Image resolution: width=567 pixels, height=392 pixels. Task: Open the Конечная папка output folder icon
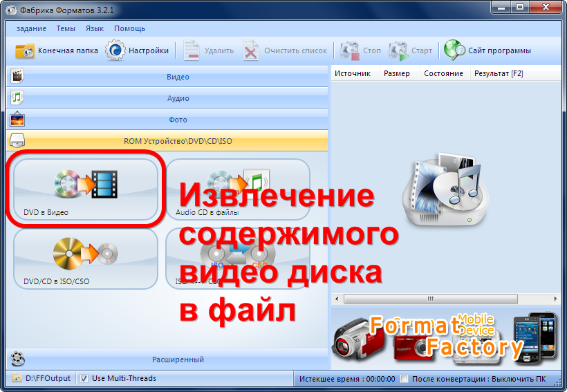[x=25, y=51]
